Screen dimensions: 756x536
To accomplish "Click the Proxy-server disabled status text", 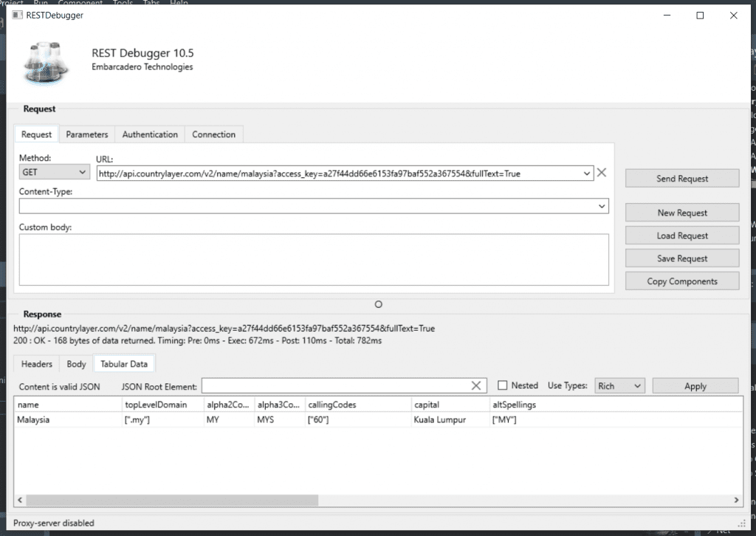I will (53, 523).
